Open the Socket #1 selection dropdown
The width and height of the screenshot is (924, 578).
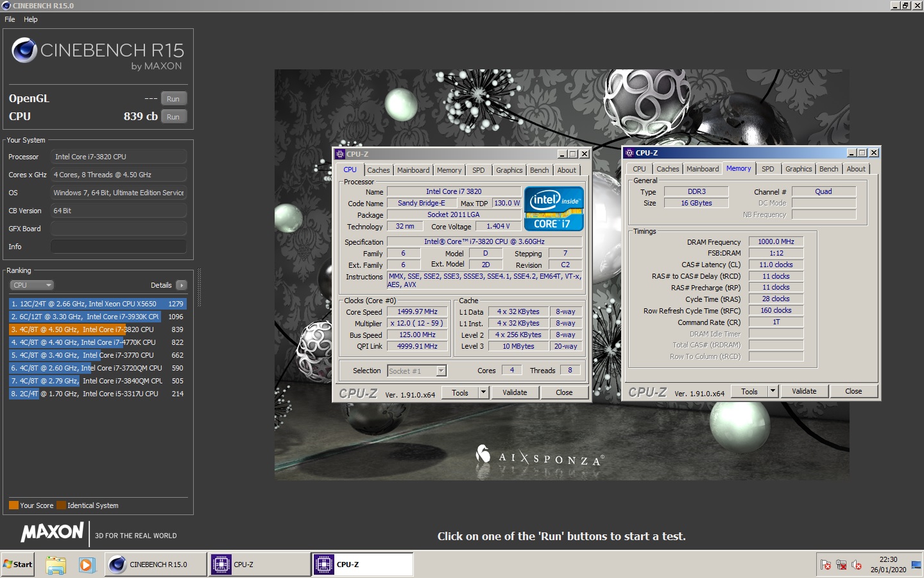click(441, 371)
